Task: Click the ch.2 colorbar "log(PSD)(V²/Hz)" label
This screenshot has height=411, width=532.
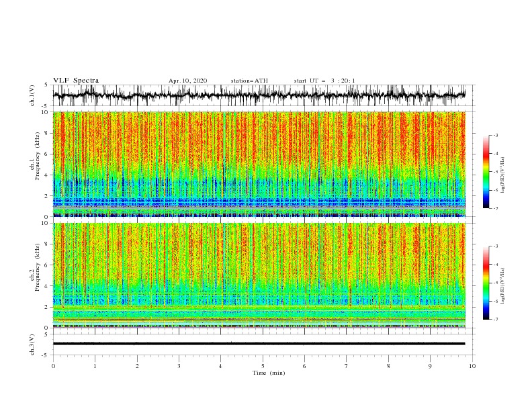Action: 502,285
